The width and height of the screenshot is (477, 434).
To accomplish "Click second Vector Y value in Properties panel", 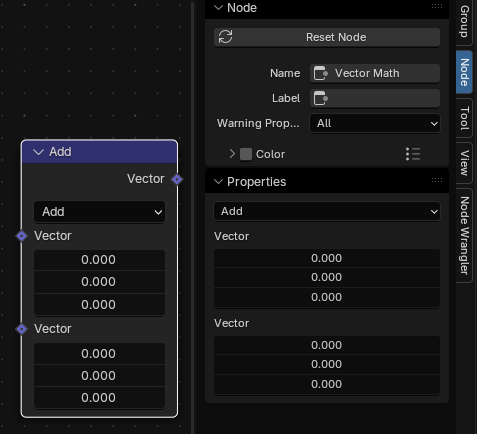I will [327, 364].
